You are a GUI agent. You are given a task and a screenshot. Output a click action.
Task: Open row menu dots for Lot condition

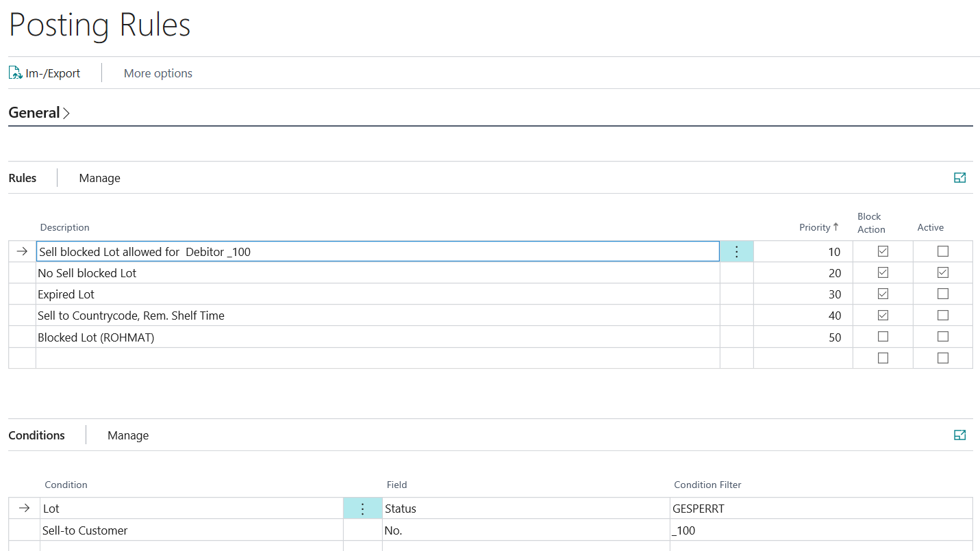tap(363, 509)
